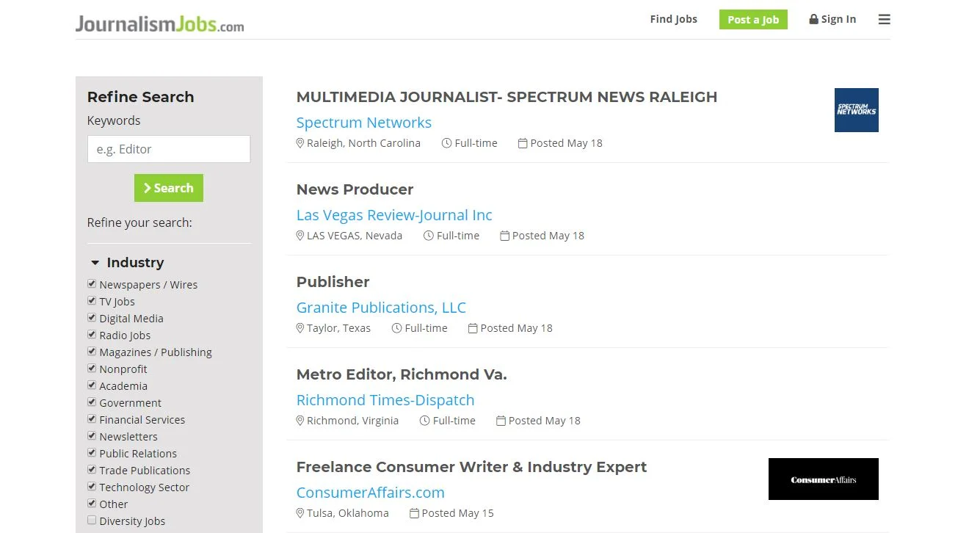Click calendar icon in the Las Vegas Review-Journal listing
The width and height of the screenshot is (980, 533).
click(x=504, y=236)
